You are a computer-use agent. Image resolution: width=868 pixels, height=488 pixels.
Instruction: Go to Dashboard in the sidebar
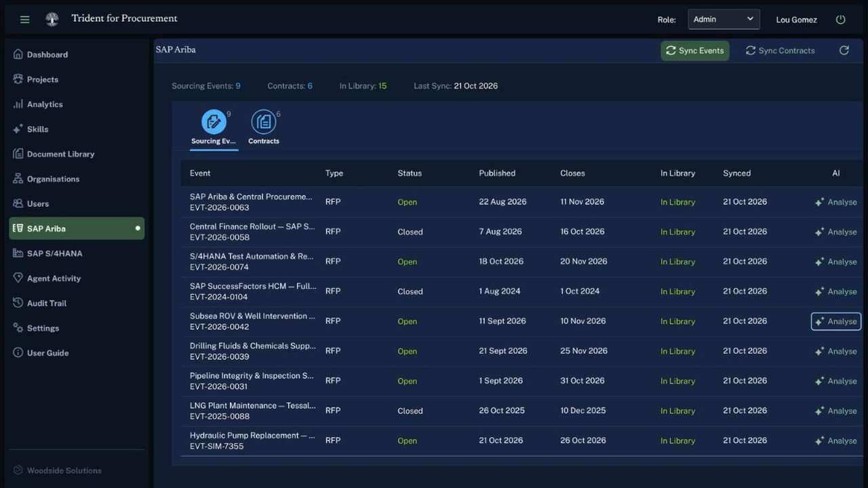point(77,54)
